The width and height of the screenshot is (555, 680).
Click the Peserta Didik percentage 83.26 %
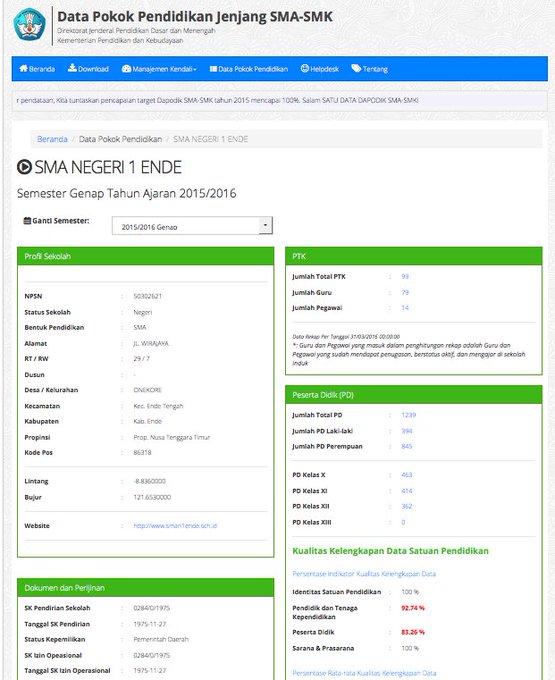[x=413, y=632]
